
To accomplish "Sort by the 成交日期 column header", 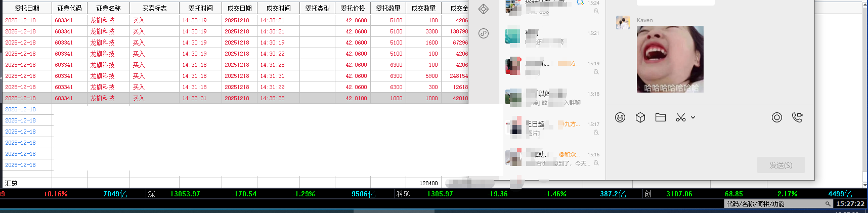I will [239, 8].
